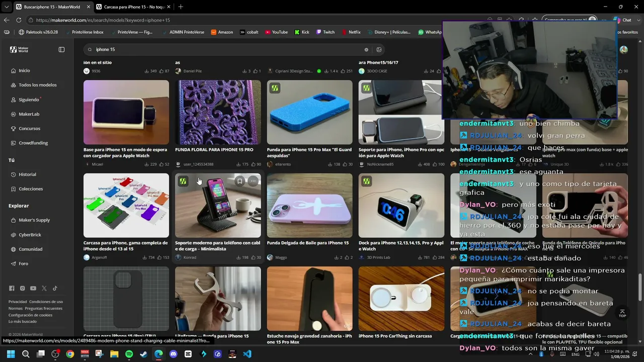Expand the browser tab list dropdown

[6, 7]
